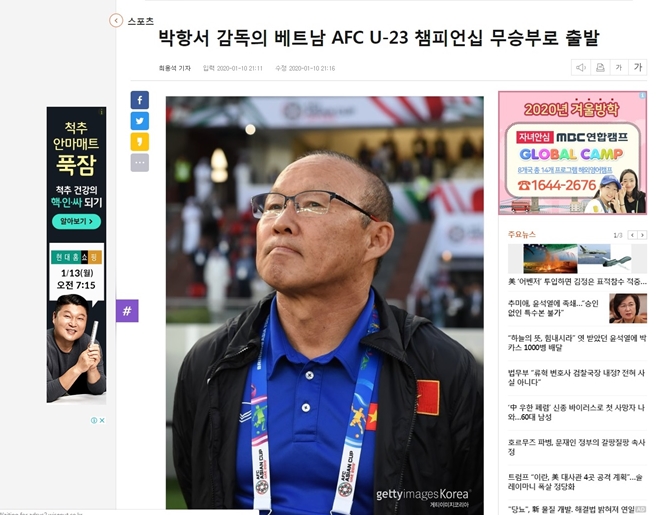Open the 트럼프 이란 대사관 공격 headline
Viewport: 660px width, 515px height.
[x=575, y=482]
